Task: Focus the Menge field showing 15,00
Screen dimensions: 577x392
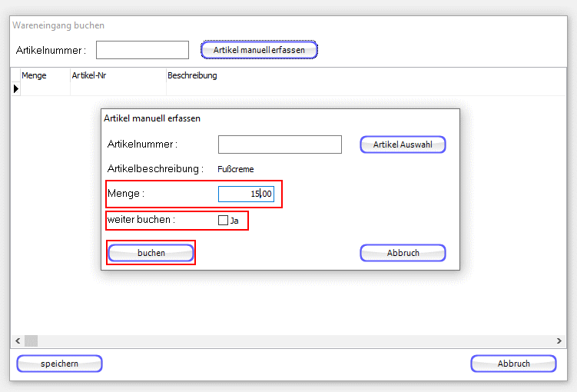Action: (x=246, y=194)
